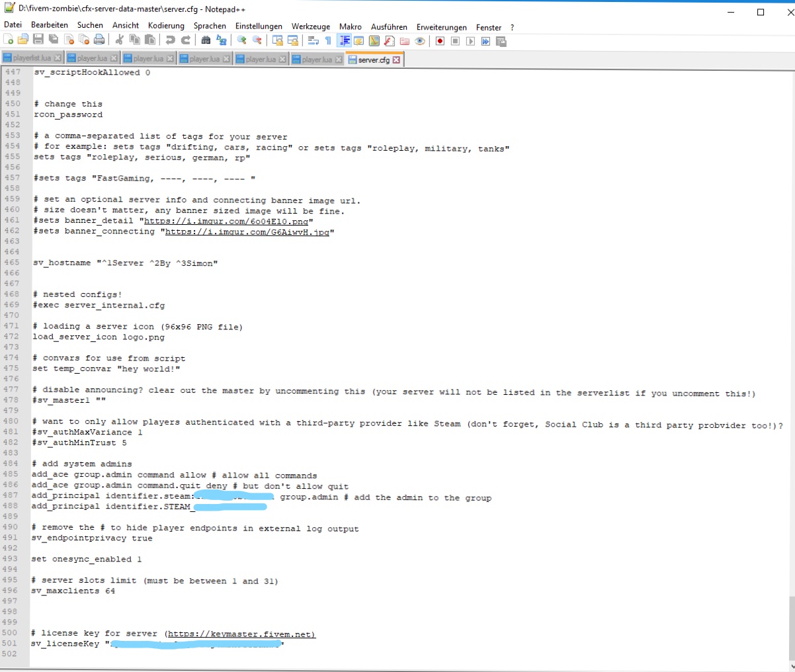Redo change via toolbar arrow
This screenshot has width=795, height=672.
tap(186, 40)
